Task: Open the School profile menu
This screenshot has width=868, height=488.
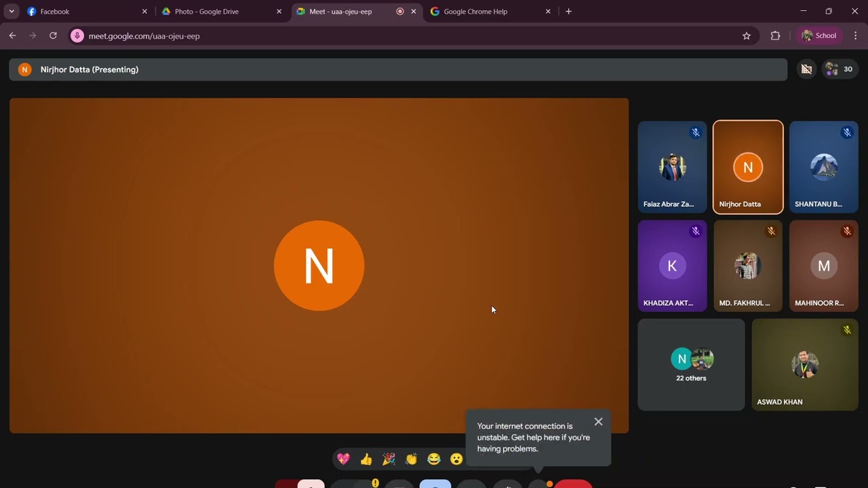Action: tap(819, 36)
